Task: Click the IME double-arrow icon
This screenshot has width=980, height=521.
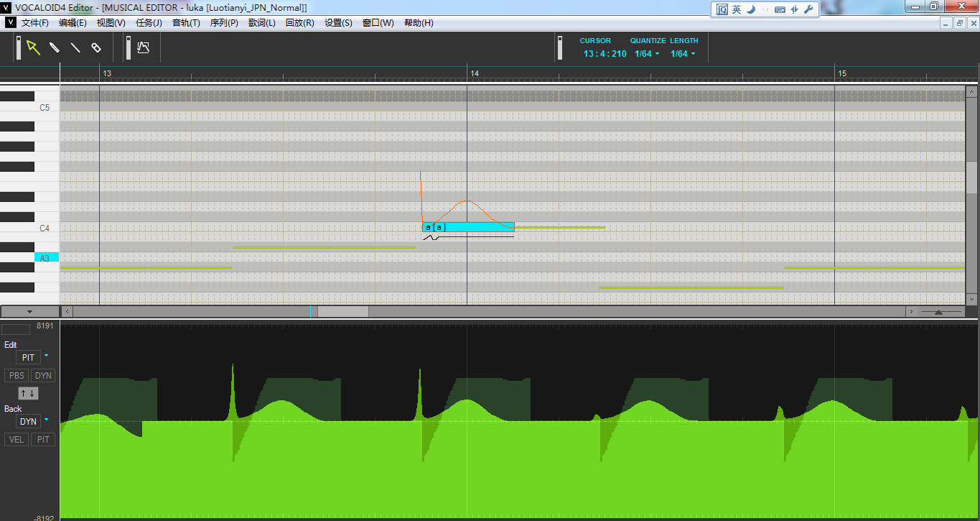Action: coord(794,9)
